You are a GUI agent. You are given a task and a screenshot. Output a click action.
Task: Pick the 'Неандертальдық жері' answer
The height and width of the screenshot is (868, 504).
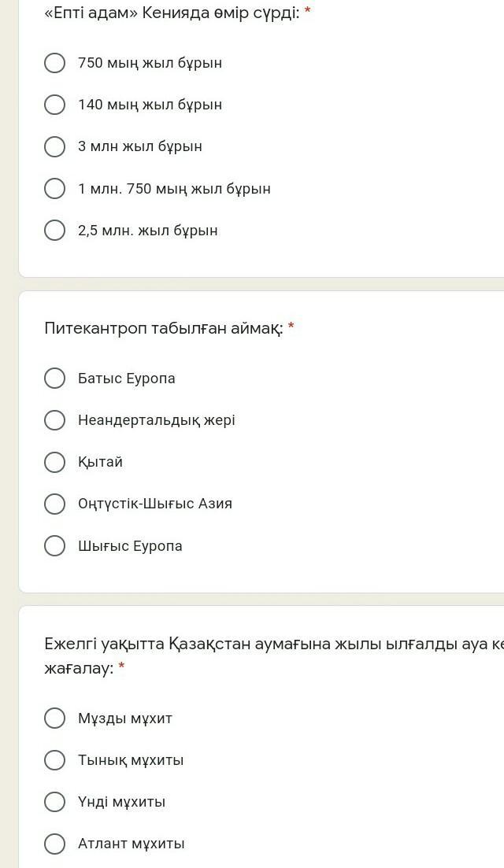coord(54,420)
